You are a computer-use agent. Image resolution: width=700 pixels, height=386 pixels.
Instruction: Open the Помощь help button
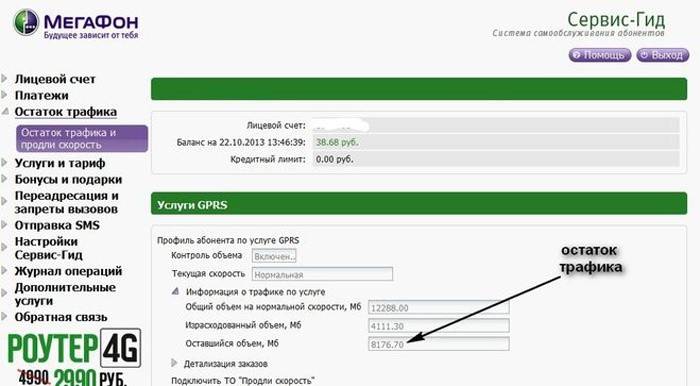(x=600, y=55)
